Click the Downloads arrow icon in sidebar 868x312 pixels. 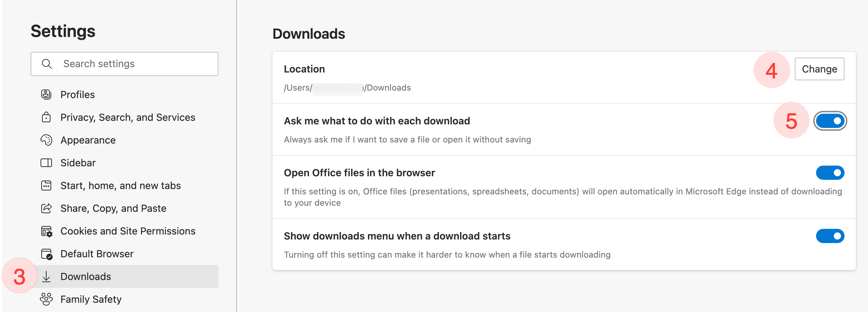[46, 276]
